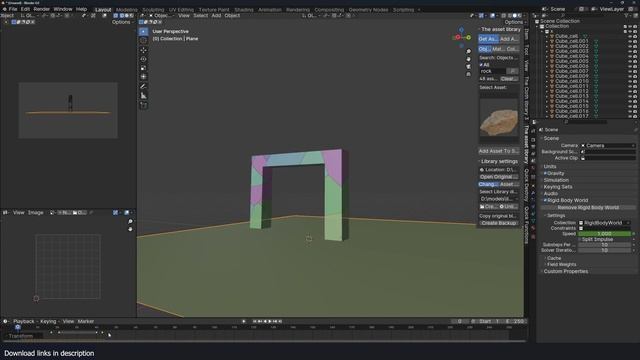Viewport: 640px width, 360px height.
Task: Open the Render menu
Action: click(42, 9)
